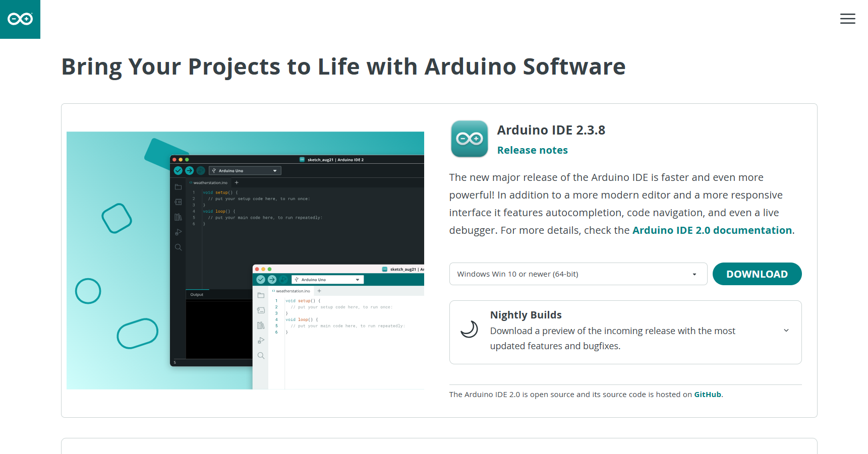
Task: Click the Arduino logo in top corner
Action: 20,19
